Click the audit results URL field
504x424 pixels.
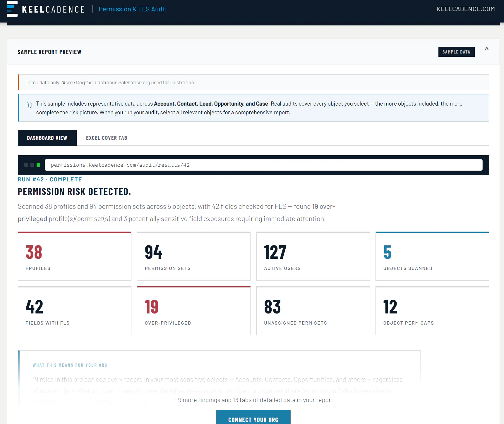click(263, 165)
